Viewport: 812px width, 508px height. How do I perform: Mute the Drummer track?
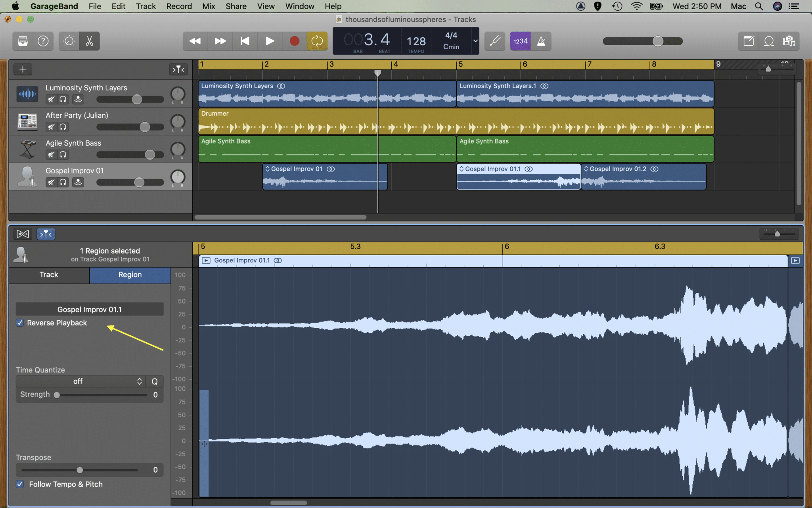51,127
